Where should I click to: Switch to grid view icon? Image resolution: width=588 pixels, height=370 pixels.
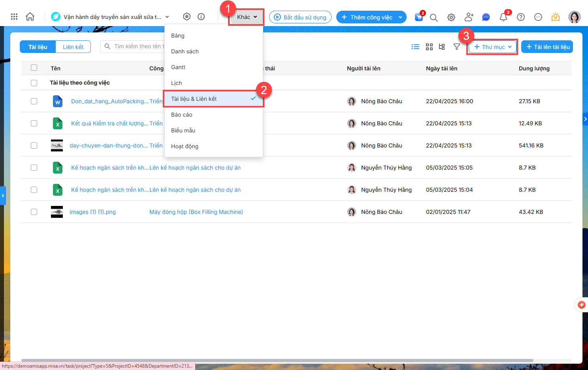point(429,47)
